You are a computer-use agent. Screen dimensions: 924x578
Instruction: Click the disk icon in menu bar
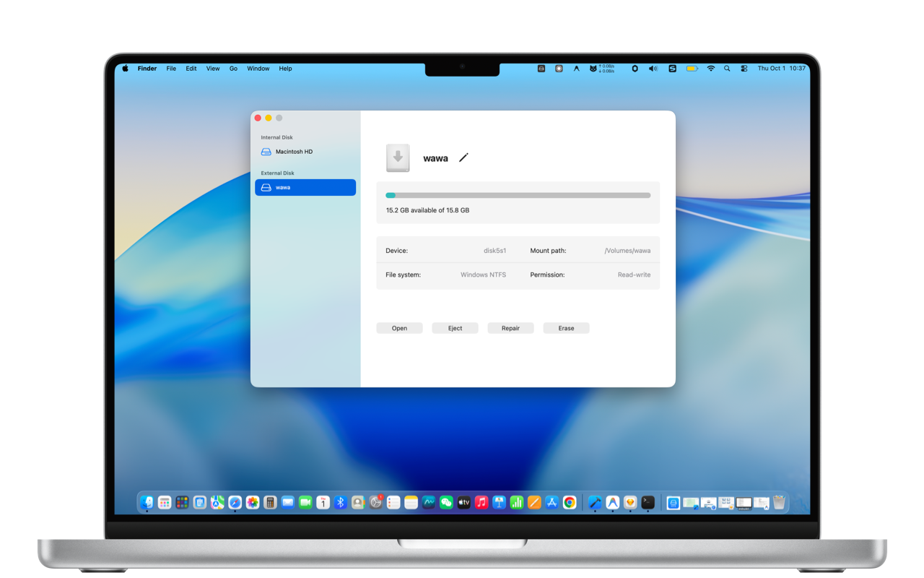[541, 69]
